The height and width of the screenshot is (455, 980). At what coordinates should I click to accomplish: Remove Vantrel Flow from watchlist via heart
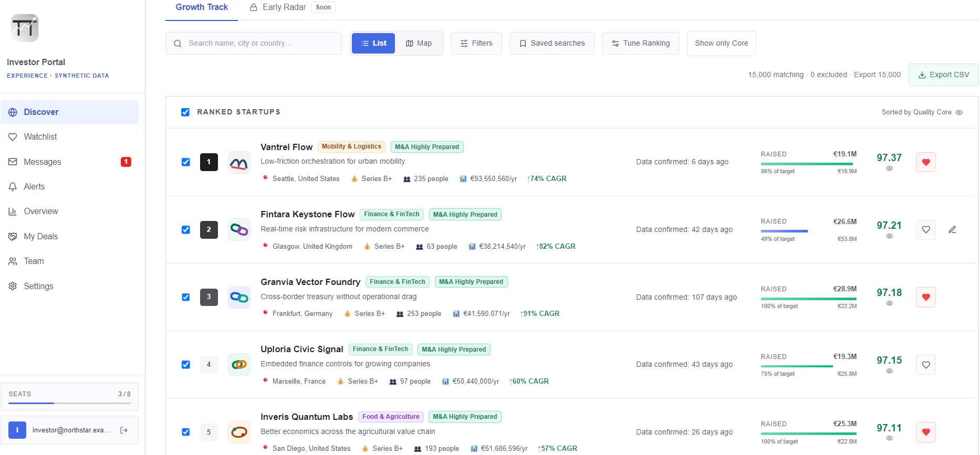[x=926, y=162]
